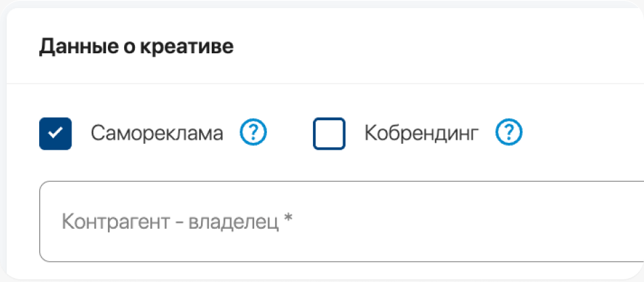
Task: Open the help icon beside Кобрендинг
Action: 509,134
